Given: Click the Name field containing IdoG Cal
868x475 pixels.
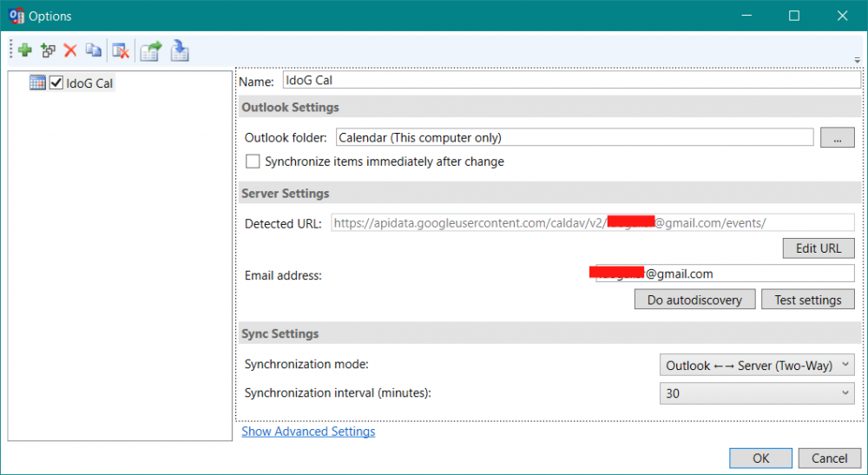Looking at the screenshot, I should coord(572,80).
